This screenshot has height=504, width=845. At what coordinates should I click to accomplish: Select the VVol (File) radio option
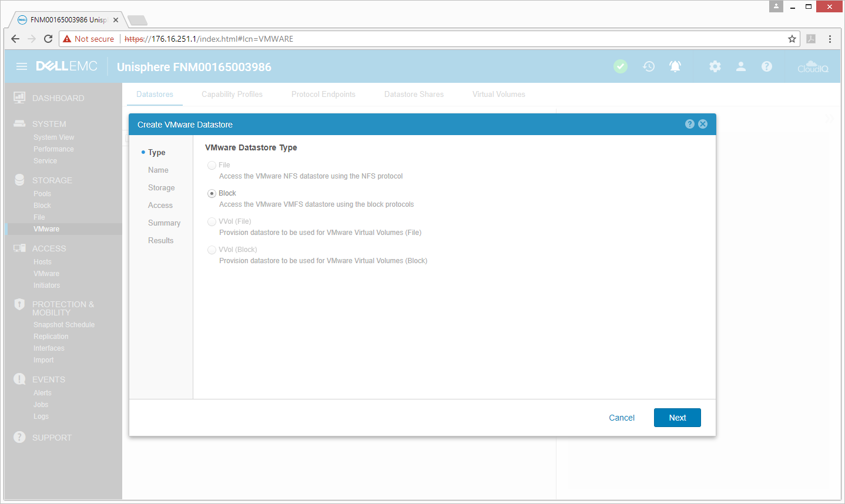click(x=212, y=221)
